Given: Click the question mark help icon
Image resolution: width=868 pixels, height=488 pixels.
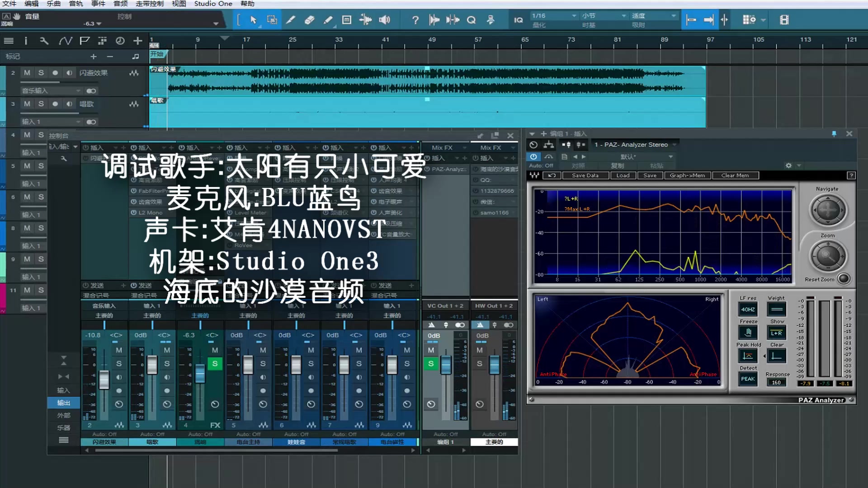Looking at the screenshot, I should click(415, 20).
